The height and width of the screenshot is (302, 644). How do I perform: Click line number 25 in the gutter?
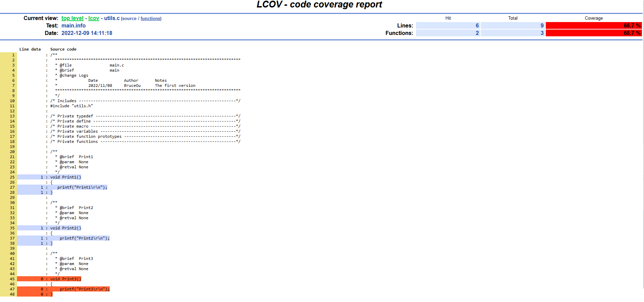[12, 177]
